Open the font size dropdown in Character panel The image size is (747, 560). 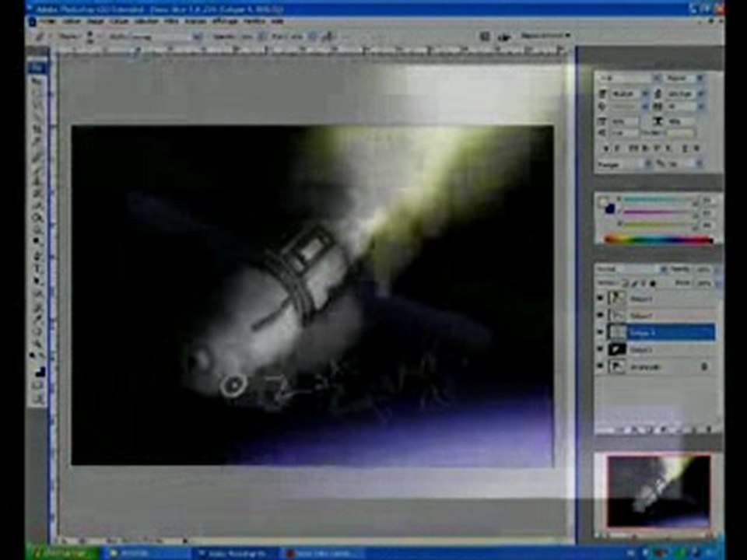pos(646,94)
